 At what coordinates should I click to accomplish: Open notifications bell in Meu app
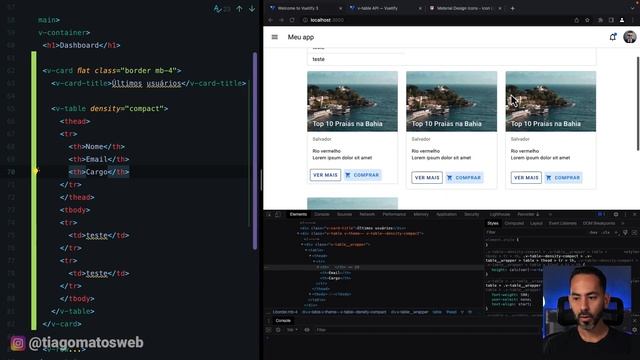click(x=613, y=37)
